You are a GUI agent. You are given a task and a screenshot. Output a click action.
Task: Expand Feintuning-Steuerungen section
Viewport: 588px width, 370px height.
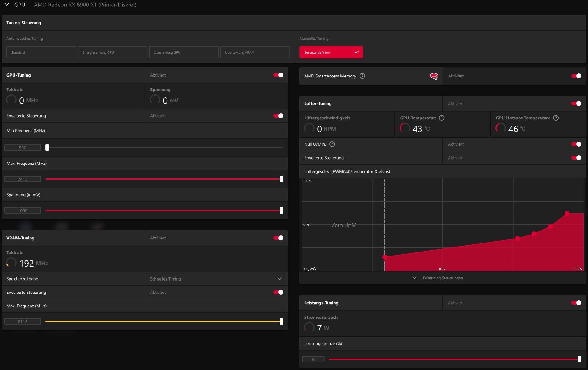point(442,278)
